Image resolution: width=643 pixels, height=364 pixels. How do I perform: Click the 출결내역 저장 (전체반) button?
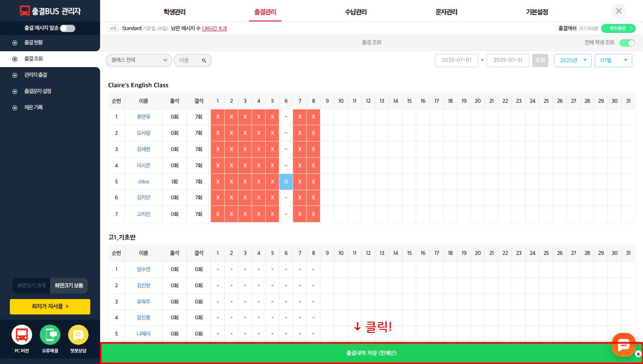(371, 353)
